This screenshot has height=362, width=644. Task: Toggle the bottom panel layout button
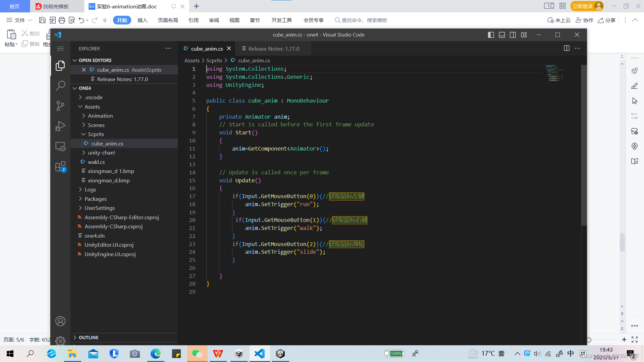click(502, 35)
